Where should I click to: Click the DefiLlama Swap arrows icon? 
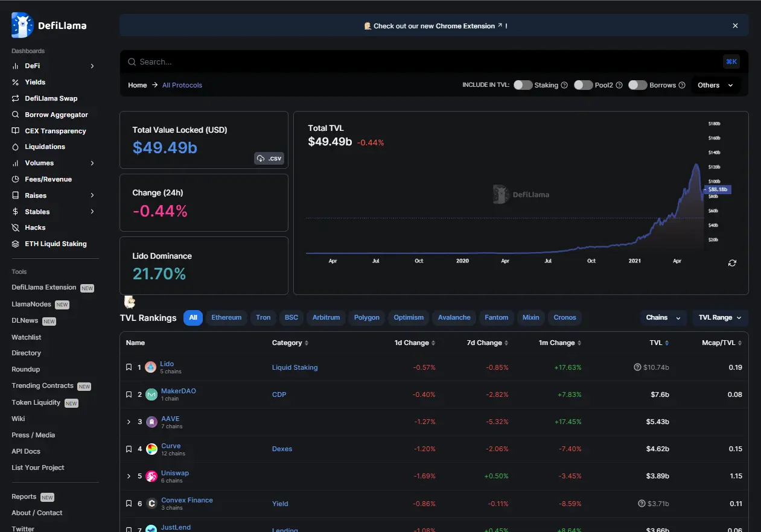(x=16, y=98)
